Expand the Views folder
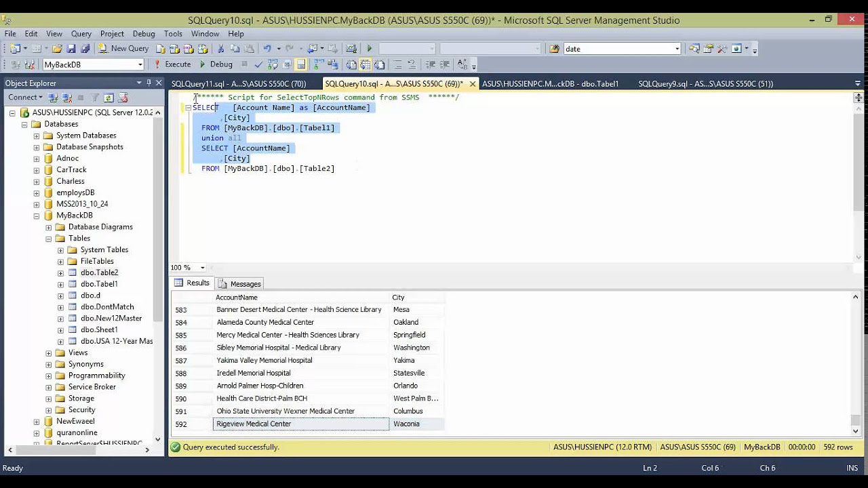Screen dimensions: 868x488 click(x=49, y=353)
